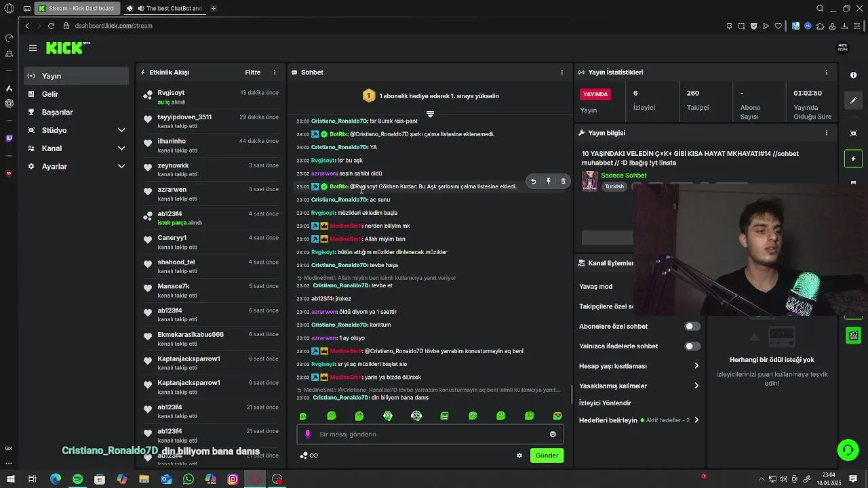
Task: Click the Rvgisoyt activity feed entry
Action: 211,97
